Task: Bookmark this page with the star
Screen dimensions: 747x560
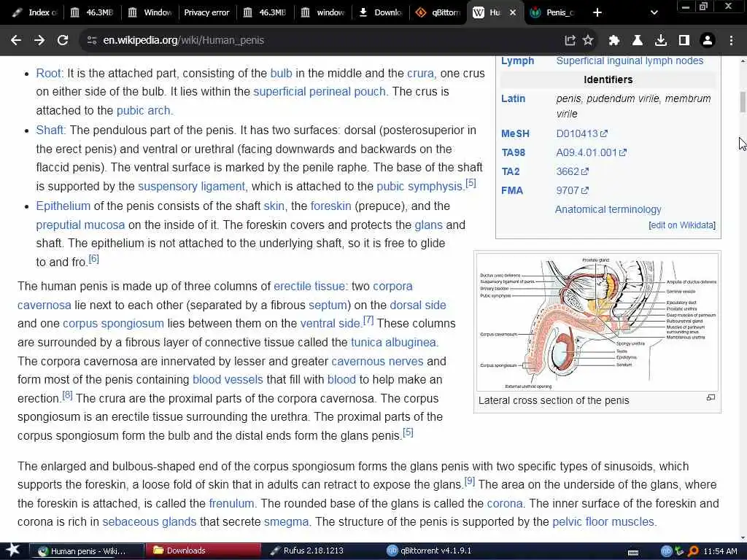Action: tap(588, 41)
